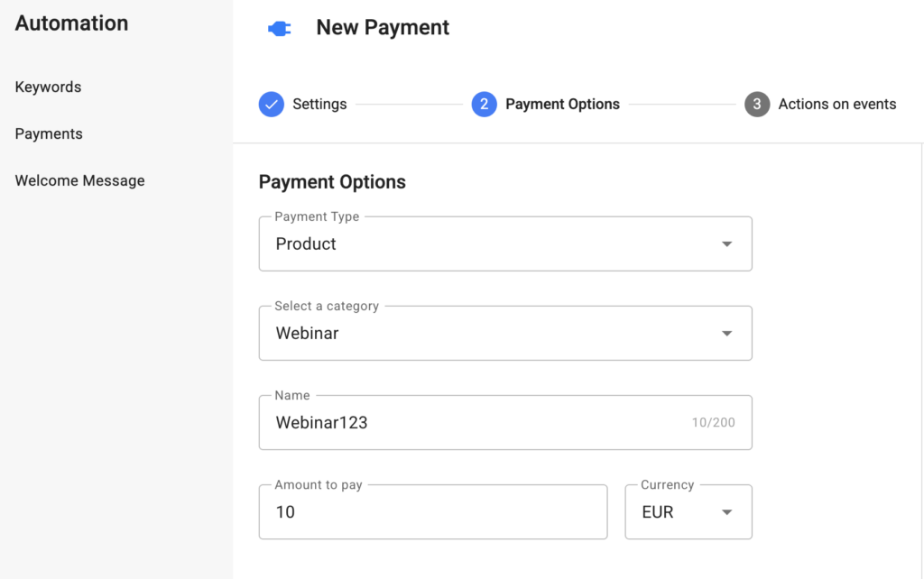The width and height of the screenshot is (924, 579).
Task: Open Welcome Message in the sidebar
Action: pos(79,181)
